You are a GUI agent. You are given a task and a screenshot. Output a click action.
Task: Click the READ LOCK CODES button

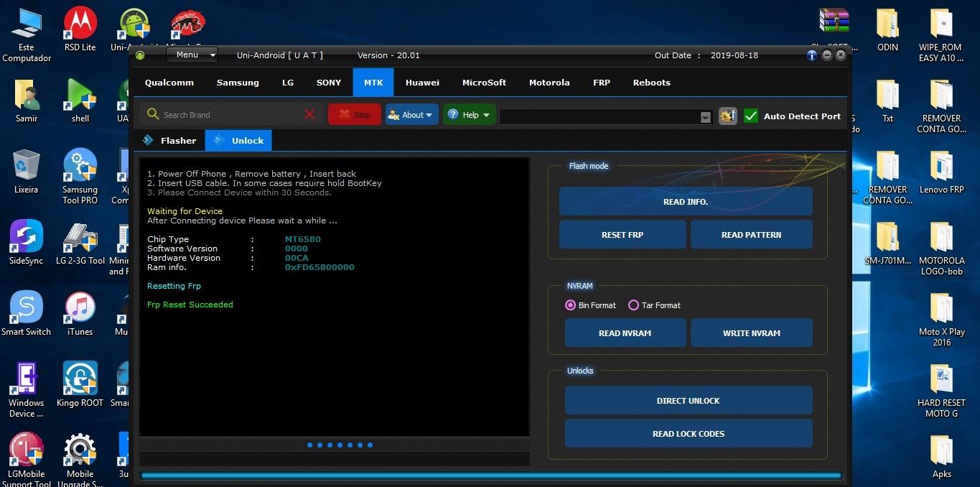[x=689, y=434]
